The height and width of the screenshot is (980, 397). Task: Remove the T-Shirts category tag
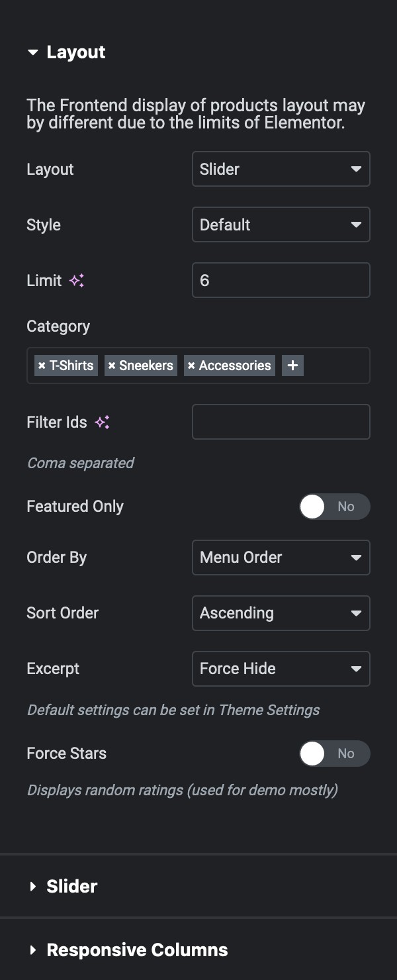click(x=42, y=366)
